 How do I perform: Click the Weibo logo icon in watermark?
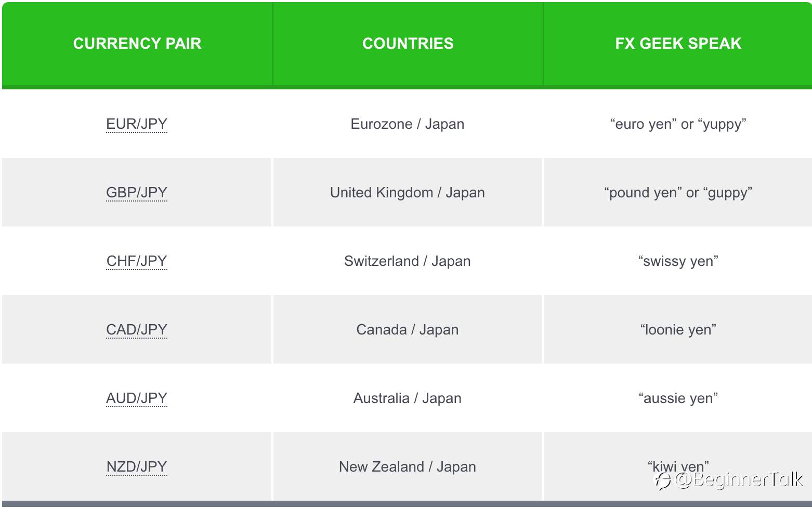coord(662,480)
